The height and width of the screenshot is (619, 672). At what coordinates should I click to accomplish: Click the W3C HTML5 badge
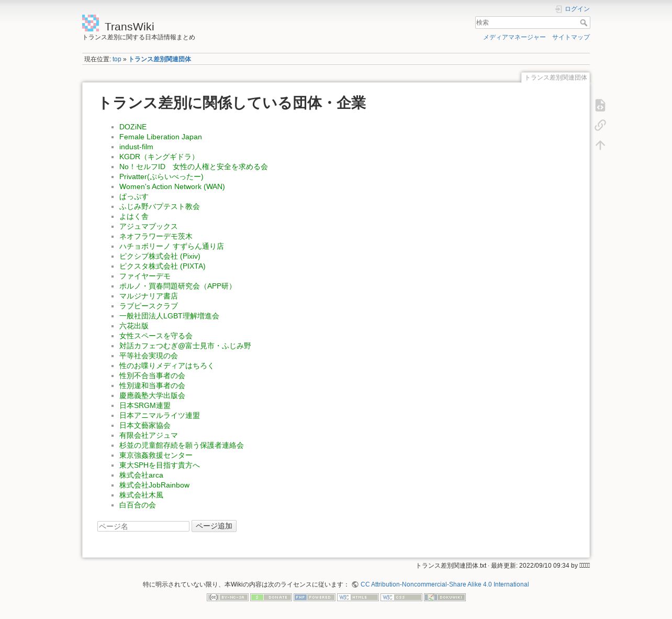pos(358,597)
